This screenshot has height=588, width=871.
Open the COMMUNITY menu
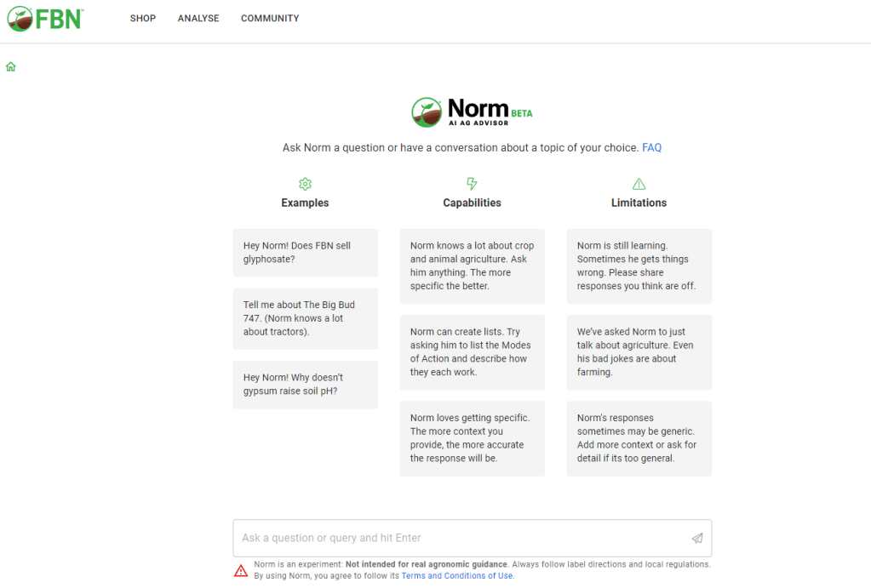coord(270,19)
